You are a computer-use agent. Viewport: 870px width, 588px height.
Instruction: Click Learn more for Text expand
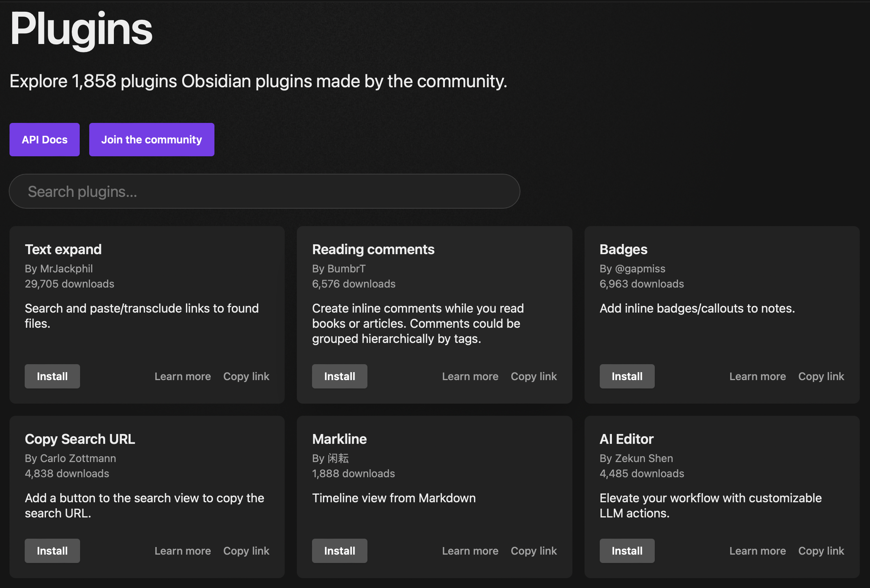click(183, 376)
